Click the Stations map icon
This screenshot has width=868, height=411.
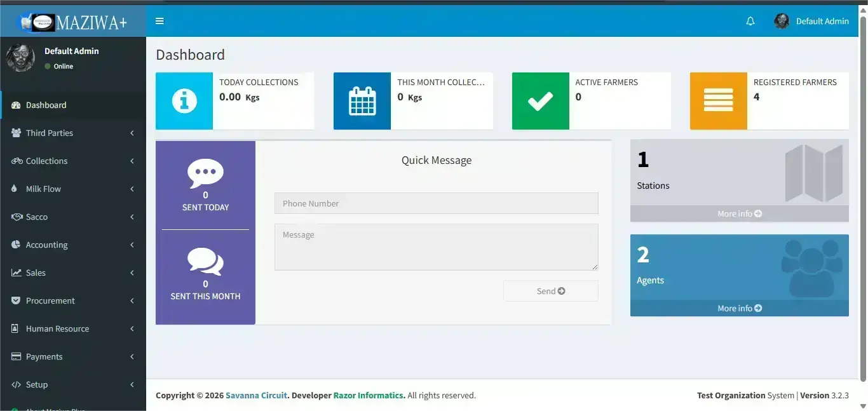pyautogui.click(x=813, y=173)
